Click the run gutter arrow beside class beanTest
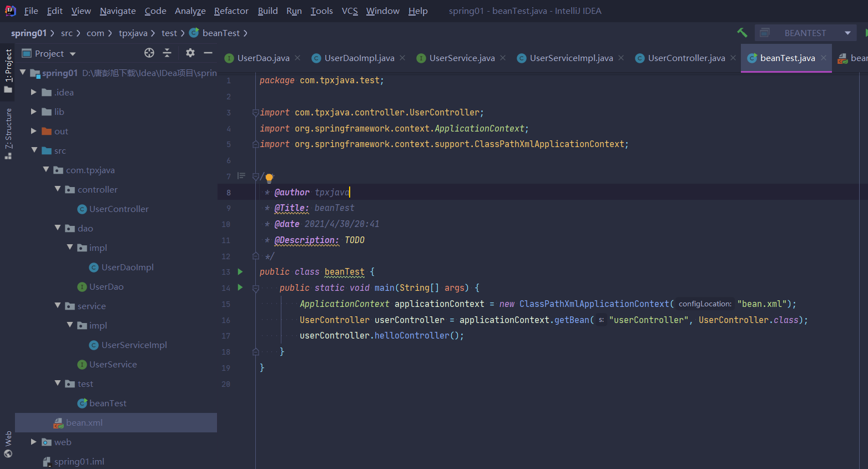Screen dimensions: 868x469 click(x=240, y=271)
